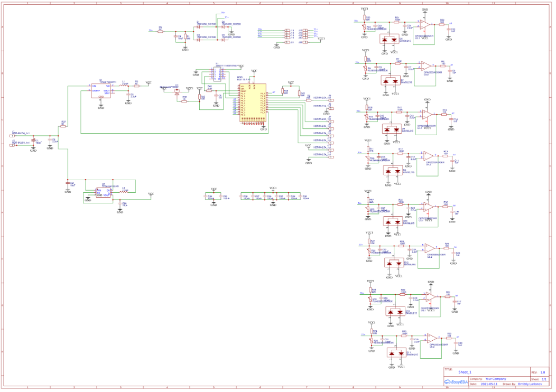Select the R37 resistor on the input rail
The width and height of the screenshot is (556, 392).
[63, 126]
